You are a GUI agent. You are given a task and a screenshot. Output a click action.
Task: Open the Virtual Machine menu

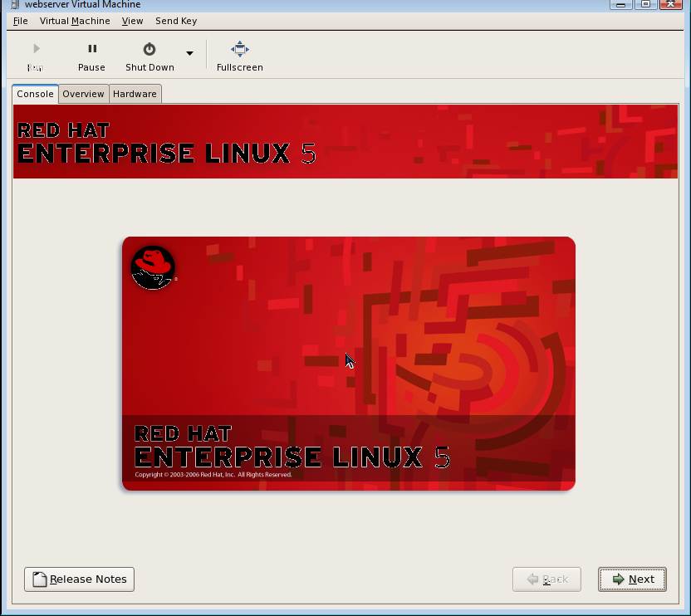tap(75, 21)
